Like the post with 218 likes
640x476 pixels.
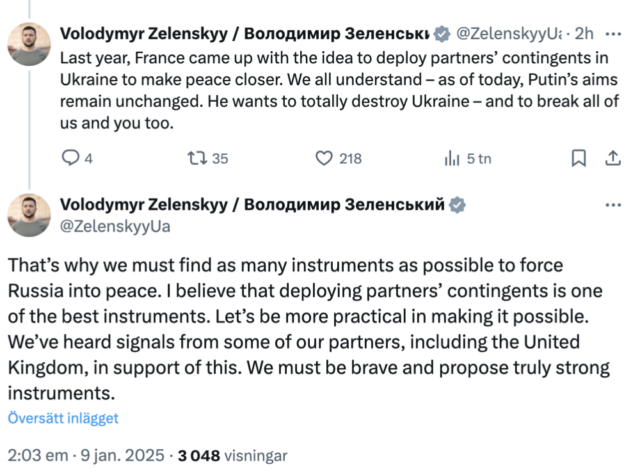click(324, 158)
